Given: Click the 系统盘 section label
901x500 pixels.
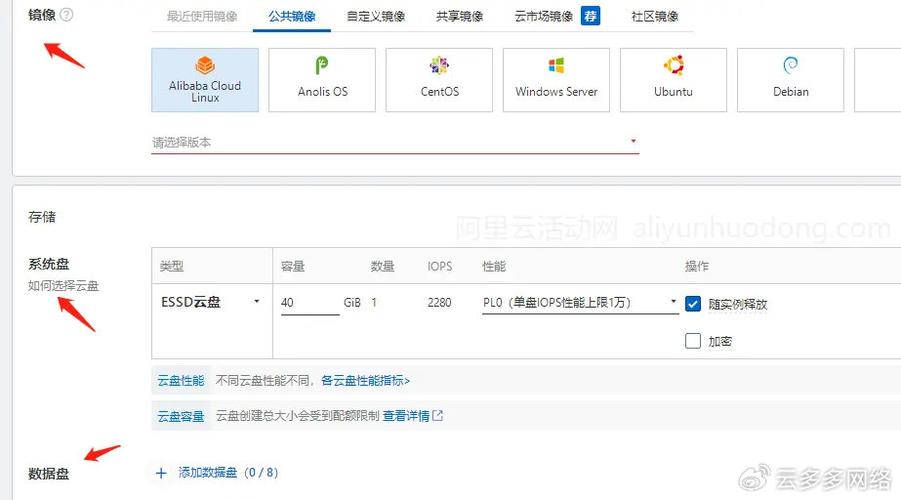Looking at the screenshot, I should click(x=49, y=264).
